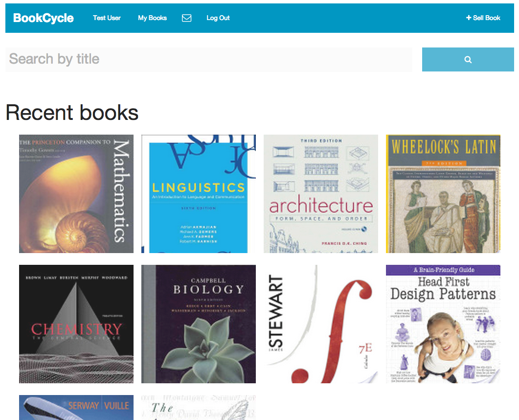This screenshot has height=420, width=519.
Task: Click the Sell Book button
Action: click(483, 18)
